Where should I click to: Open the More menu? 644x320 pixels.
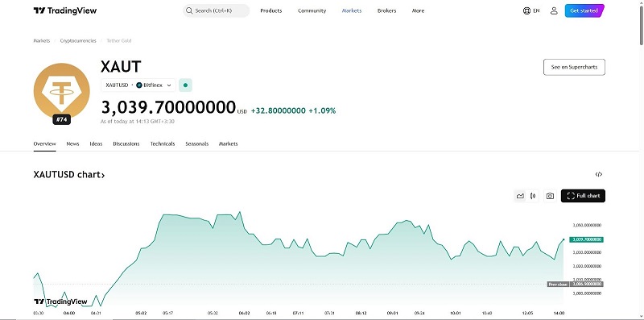(x=418, y=10)
